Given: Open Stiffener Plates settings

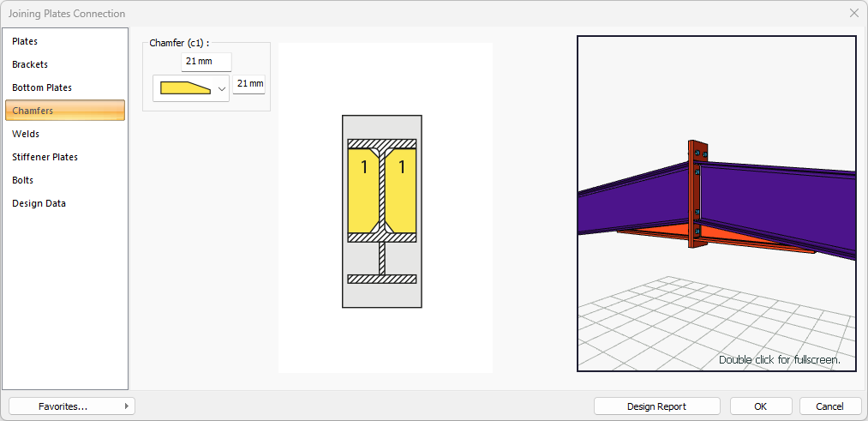Looking at the screenshot, I should 65,157.
